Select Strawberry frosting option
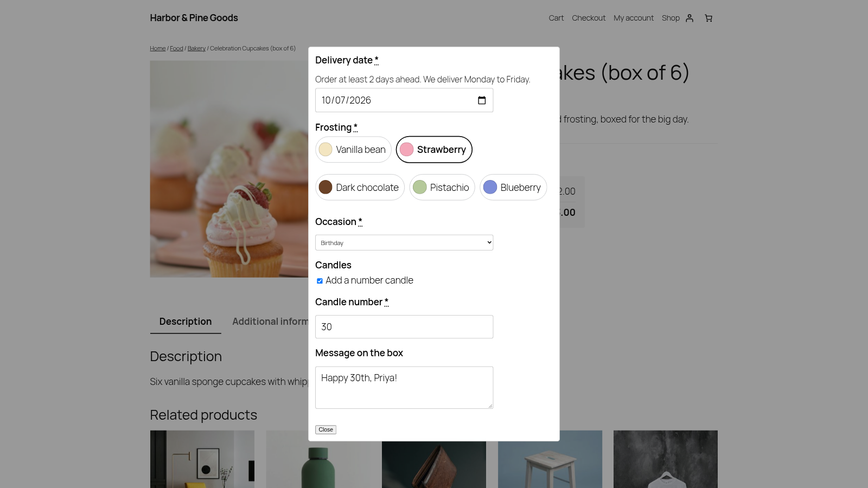The height and width of the screenshot is (488, 868). coord(434,150)
